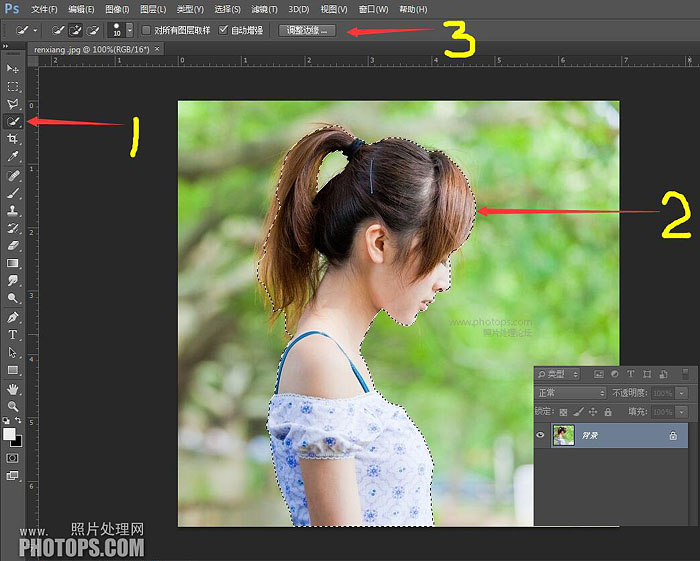
Task: Lock all layer attributes
Action: tap(608, 412)
